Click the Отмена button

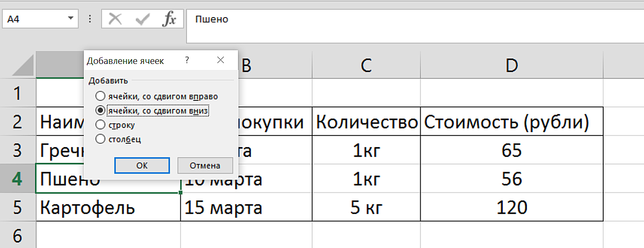[205, 165]
